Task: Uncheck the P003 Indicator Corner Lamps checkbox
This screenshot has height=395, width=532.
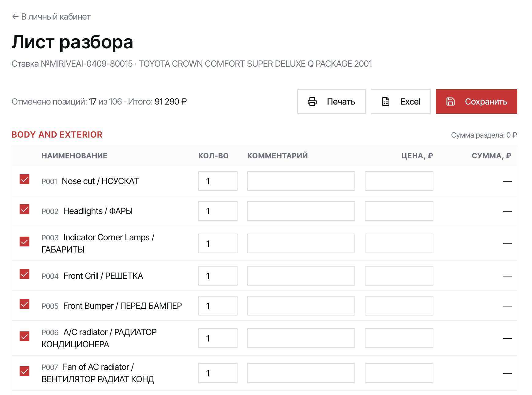Action: (x=24, y=242)
